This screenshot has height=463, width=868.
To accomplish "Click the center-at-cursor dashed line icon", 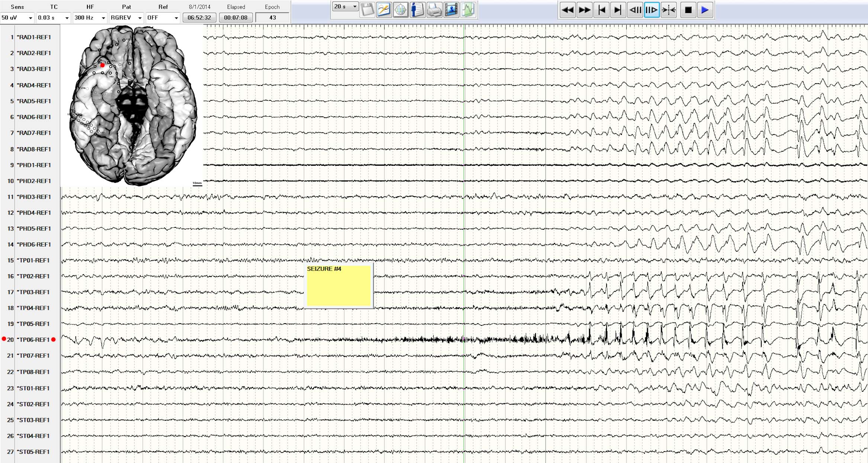I will coord(669,10).
